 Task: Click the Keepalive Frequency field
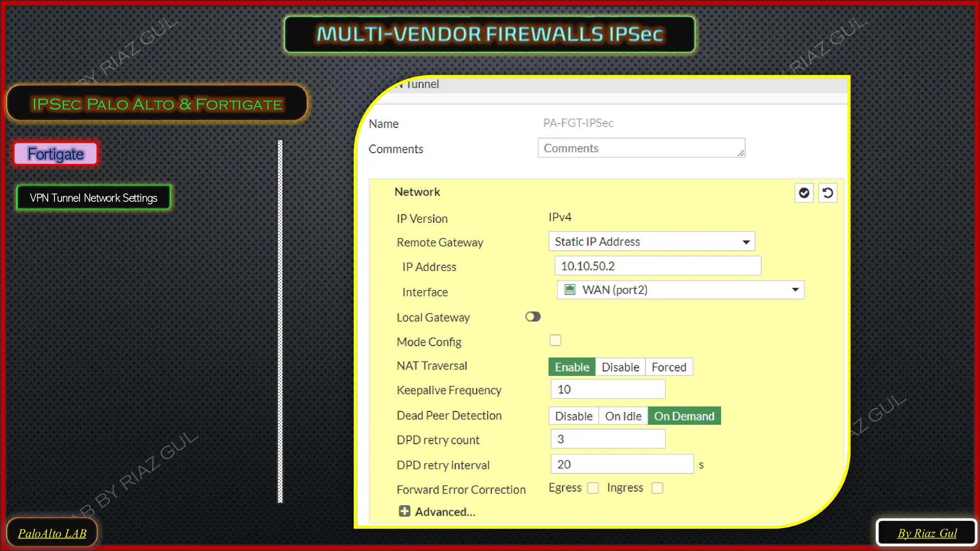pos(608,389)
